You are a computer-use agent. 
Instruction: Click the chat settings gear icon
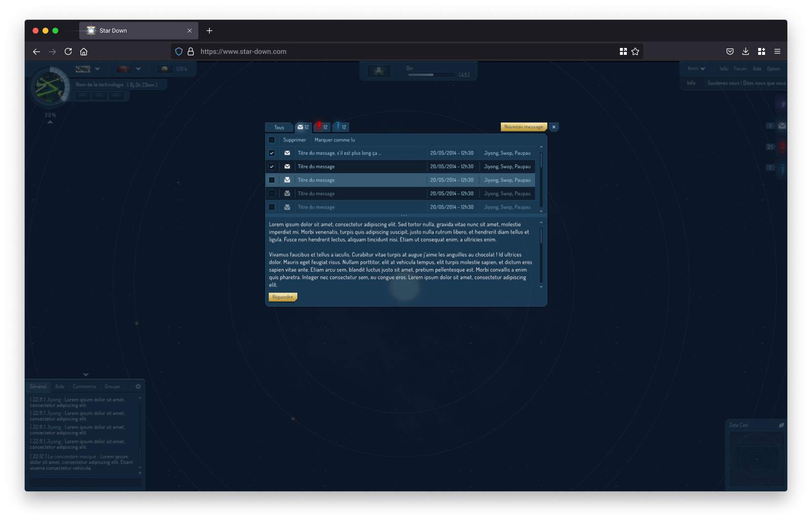138,387
